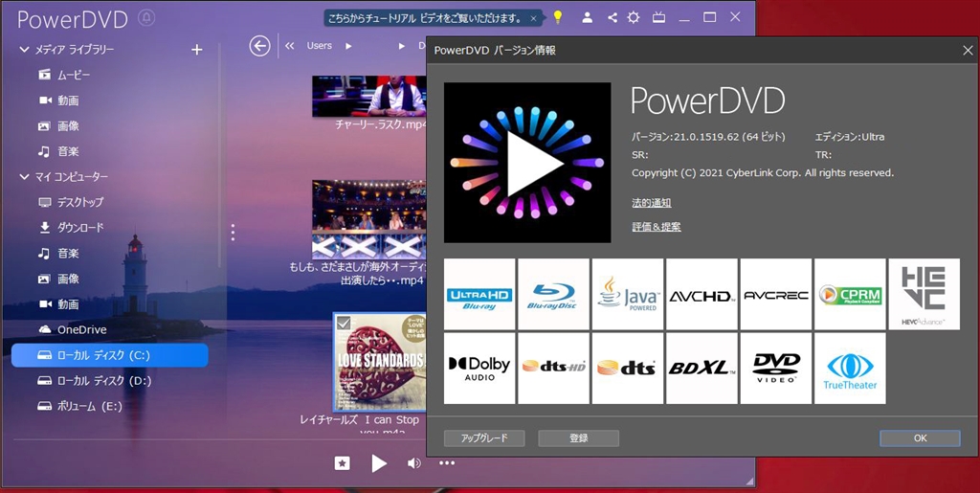Collapse the メディア ライブラリー section
980x493 pixels.
pos(24,49)
